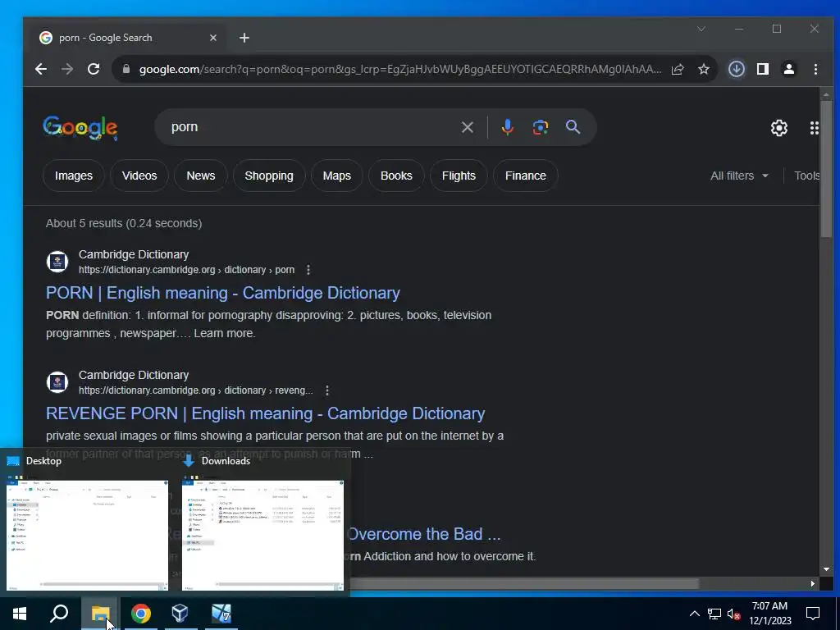Image resolution: width=840 pixels, height=630 pixels.
Task: Expand the All filters dropdown
Action: [739, 176]
